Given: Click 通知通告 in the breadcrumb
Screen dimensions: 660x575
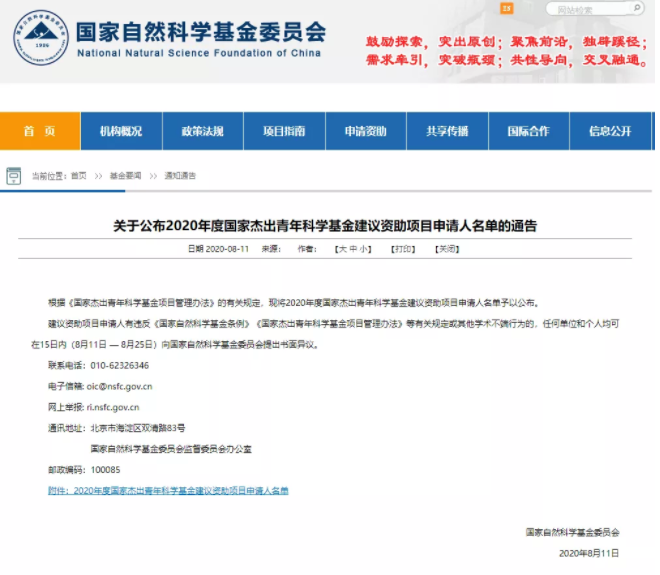Looking at the screenshot, I should pos(180,176).
